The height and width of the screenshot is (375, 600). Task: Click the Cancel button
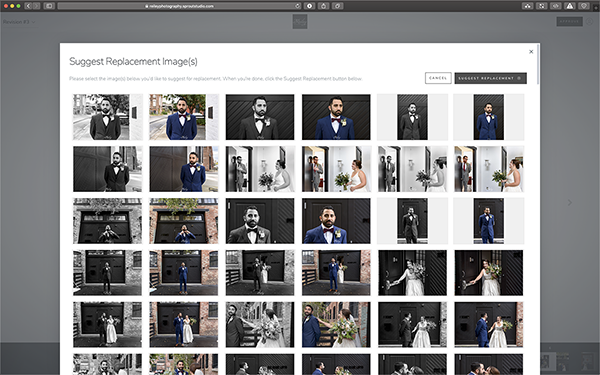(438, 78)
